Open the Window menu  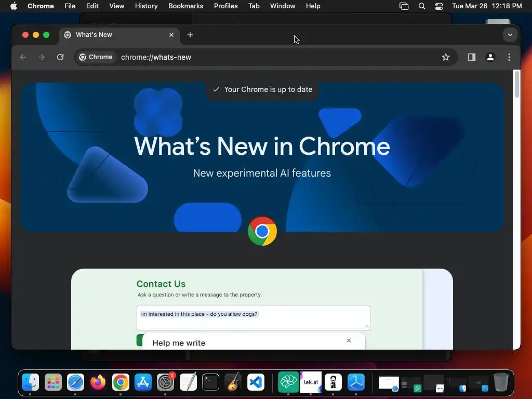283,6
